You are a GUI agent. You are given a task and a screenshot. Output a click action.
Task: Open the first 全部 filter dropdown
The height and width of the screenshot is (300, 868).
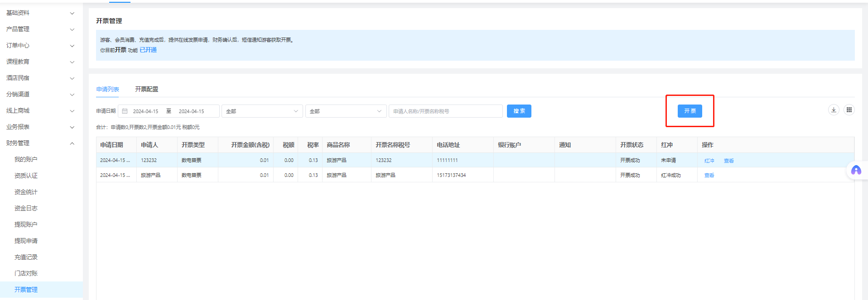[262, 111]
